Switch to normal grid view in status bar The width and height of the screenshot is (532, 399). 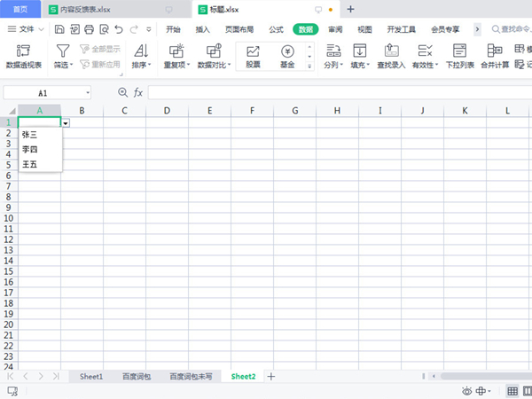(x=512, y=391)
